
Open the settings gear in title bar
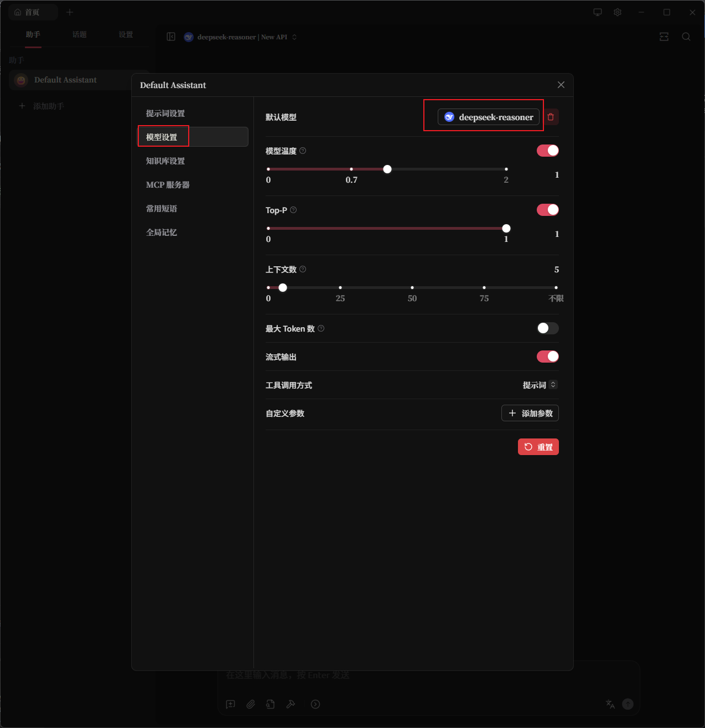pyautogui.click(x=618, y=12)
